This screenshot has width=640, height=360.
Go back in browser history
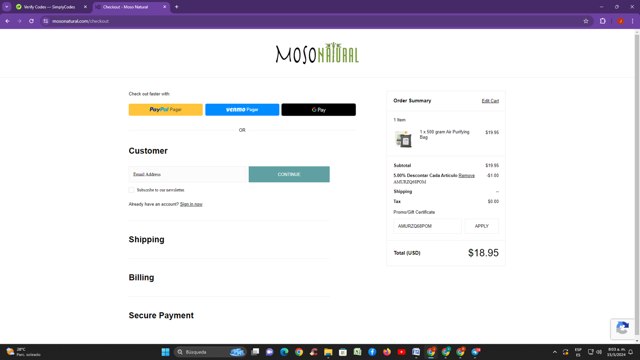click(7, 21)
